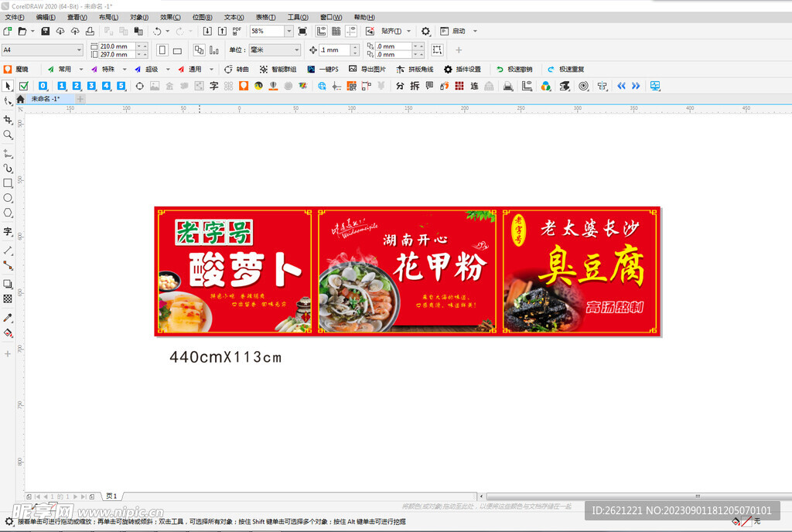Click the 智能群组 button
The image size is (792, 532).
pyautogui.click(x=278, y=69)
